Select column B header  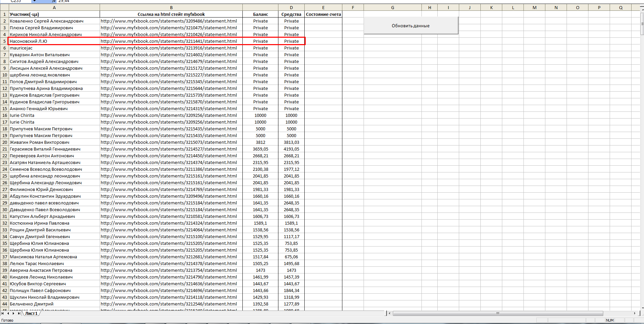pos(171,7)
